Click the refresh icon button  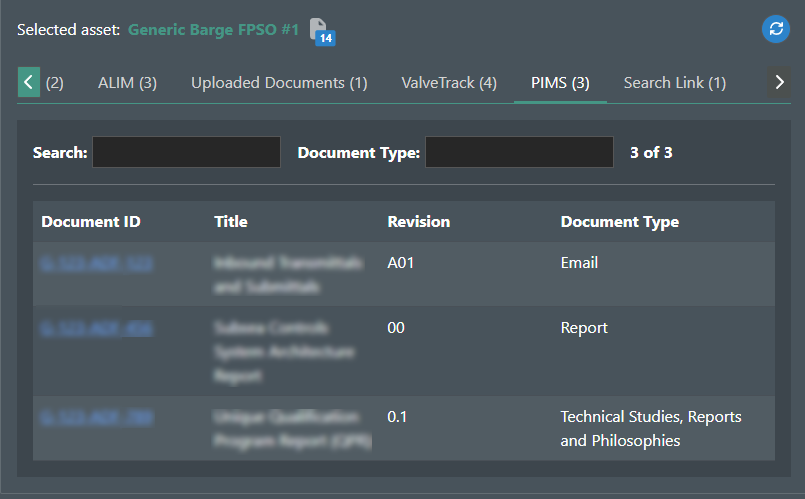[x=775, y=29]
